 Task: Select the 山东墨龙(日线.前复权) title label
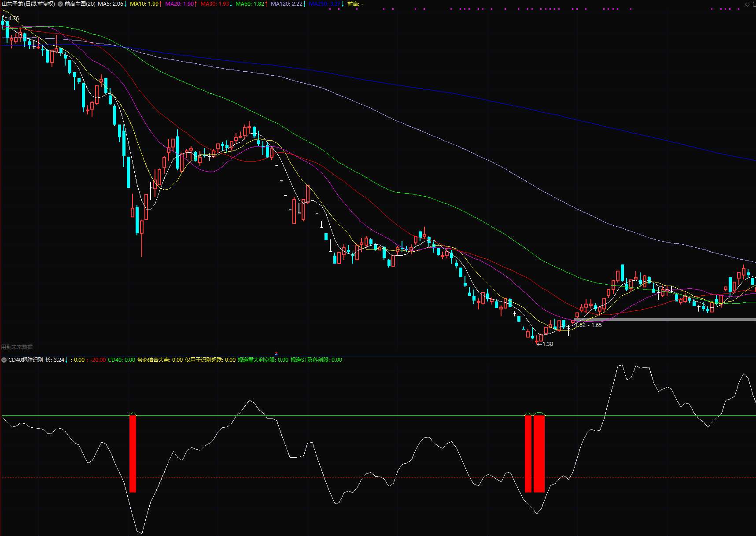28,4
